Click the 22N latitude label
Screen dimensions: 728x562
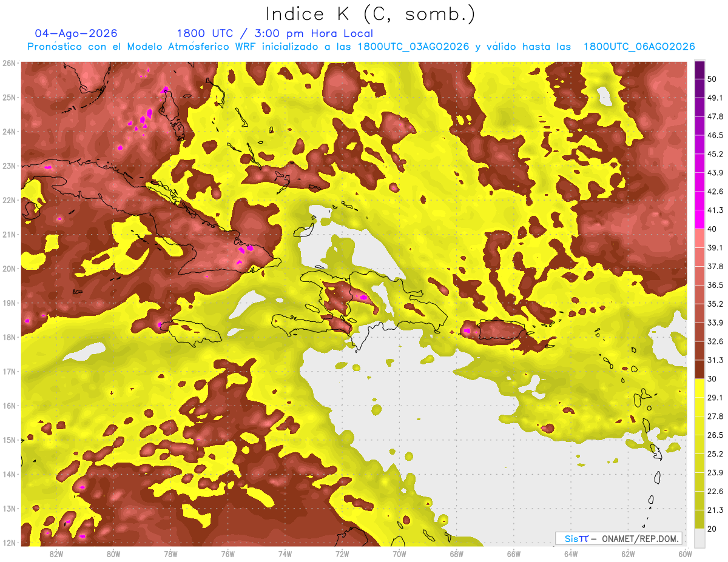9,200
